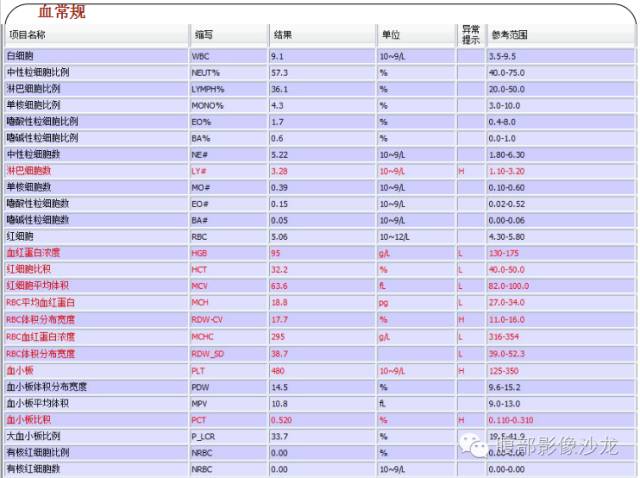
Task: Click the 参考范围 column header
Action: click(509, 35)
